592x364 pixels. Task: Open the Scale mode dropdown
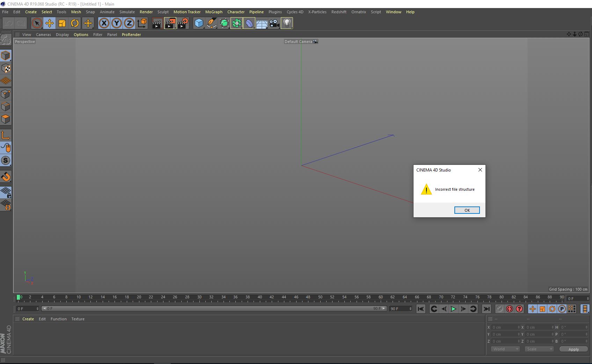click(x=539, y=349)
